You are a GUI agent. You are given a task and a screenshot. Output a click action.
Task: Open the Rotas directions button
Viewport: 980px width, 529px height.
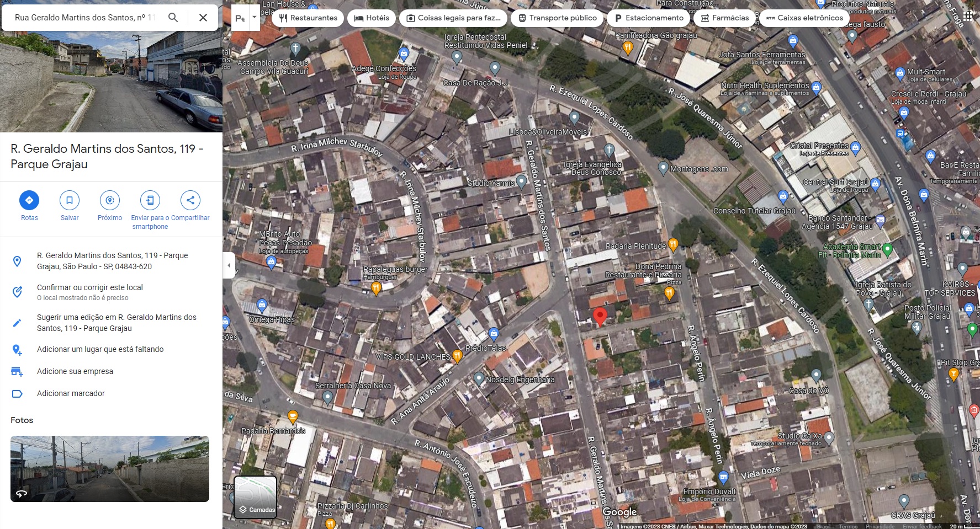click(x=29, y=200)
